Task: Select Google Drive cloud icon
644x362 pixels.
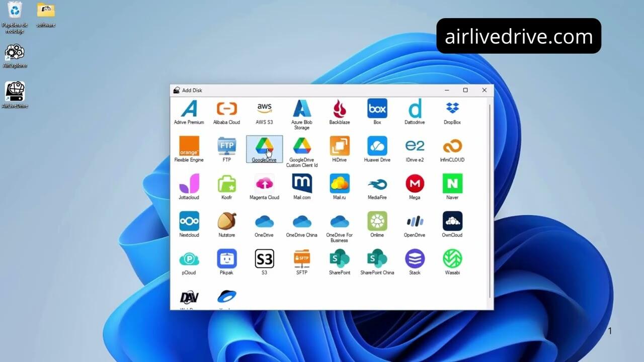Action: (264, 146)
